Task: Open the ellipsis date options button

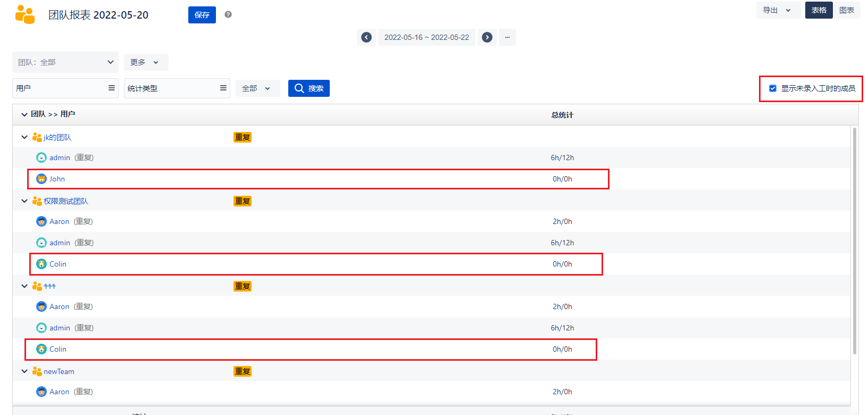Action: [x=507, y=37]
